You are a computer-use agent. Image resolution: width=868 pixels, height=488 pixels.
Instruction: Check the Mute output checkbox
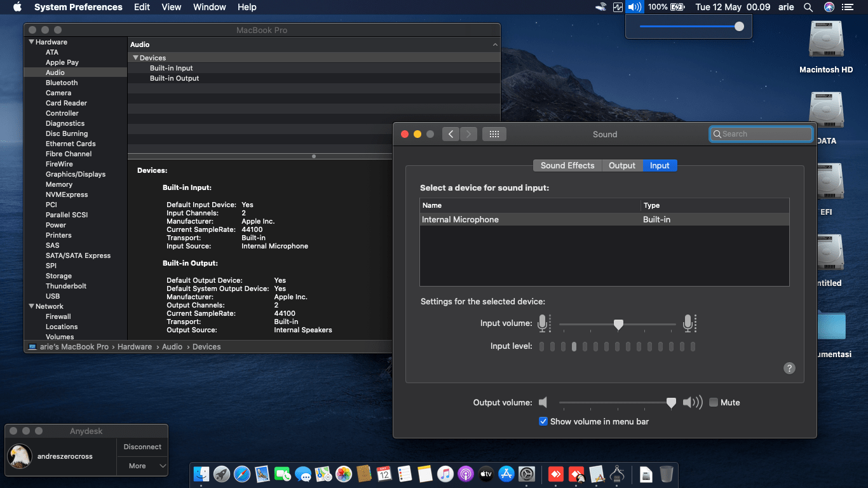[x=714, y=402]
